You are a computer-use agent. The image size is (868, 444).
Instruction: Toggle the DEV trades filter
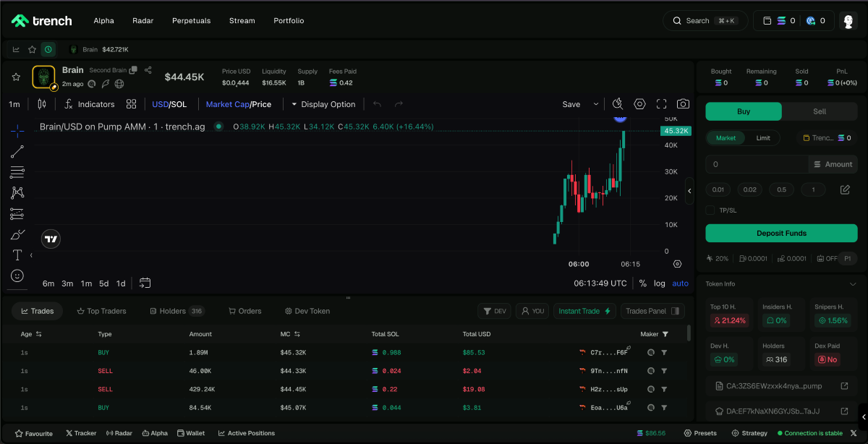pos(494,311)
